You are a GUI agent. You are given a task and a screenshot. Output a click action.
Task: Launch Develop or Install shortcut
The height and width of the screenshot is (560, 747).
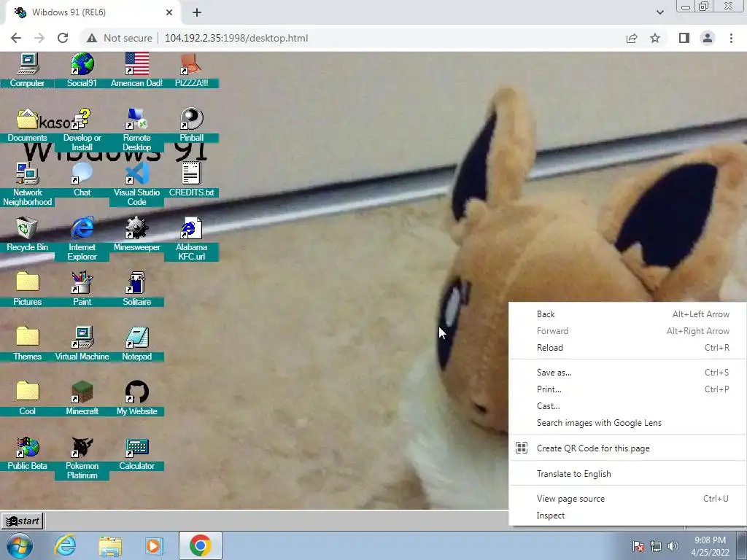click(x=82, y=120)
